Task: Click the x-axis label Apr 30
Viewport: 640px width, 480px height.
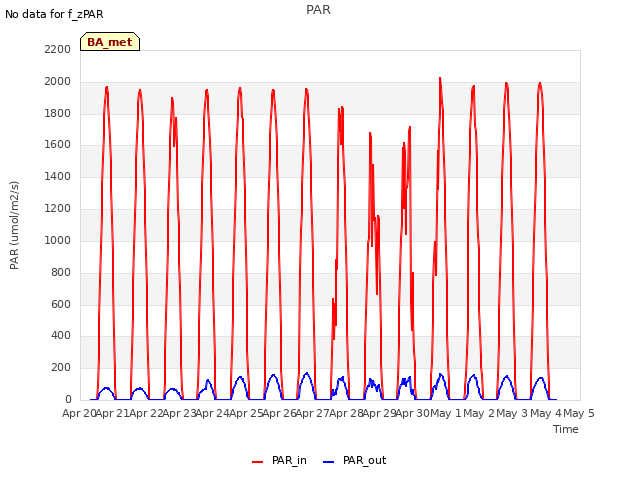Action: (x=413, y=413)
